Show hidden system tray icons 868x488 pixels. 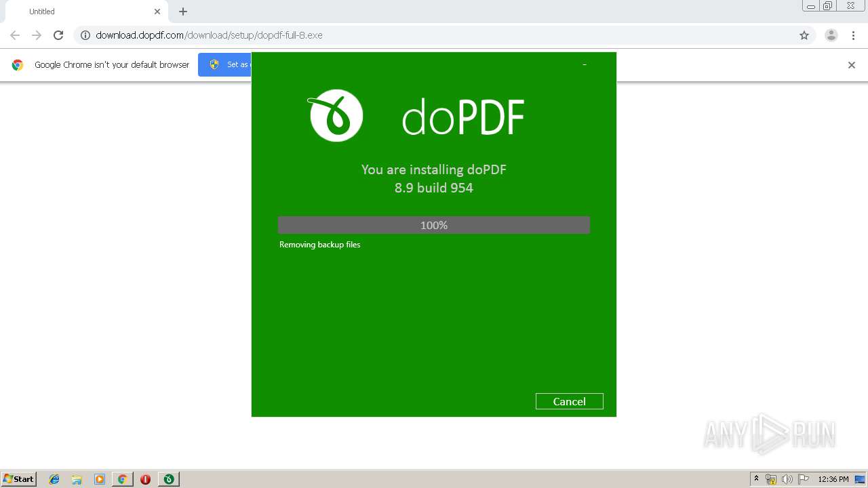coord(757,479)
